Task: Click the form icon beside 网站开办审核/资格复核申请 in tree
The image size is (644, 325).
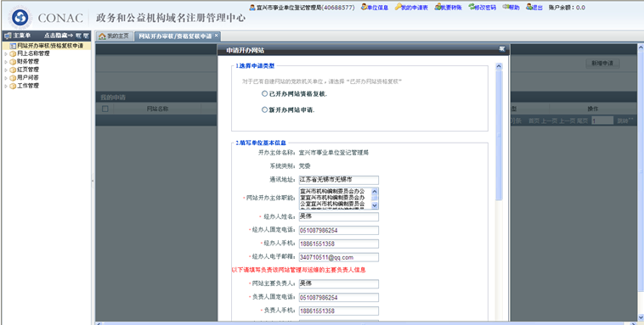Action: click(13, 46)
